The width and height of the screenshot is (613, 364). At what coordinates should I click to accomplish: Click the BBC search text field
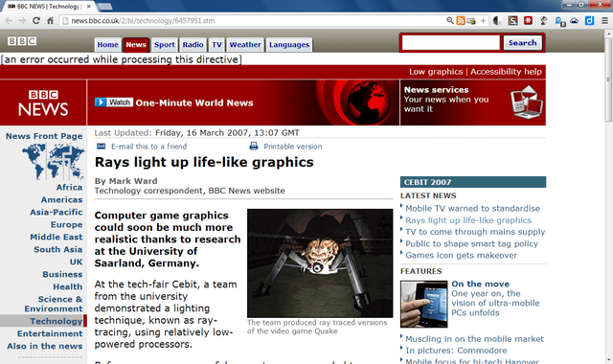451,42
